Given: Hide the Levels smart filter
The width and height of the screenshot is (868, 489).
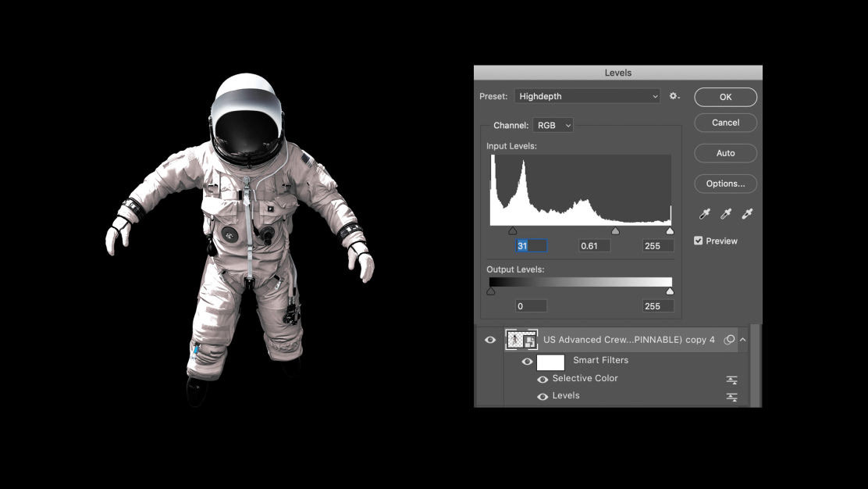Looking at the screenshot, I should 542,397.
